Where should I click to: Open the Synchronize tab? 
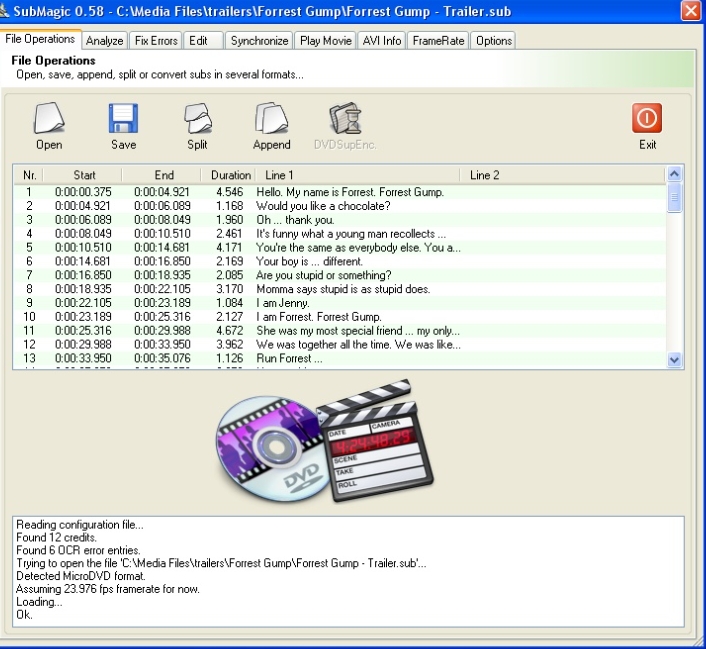coord(259,41)
